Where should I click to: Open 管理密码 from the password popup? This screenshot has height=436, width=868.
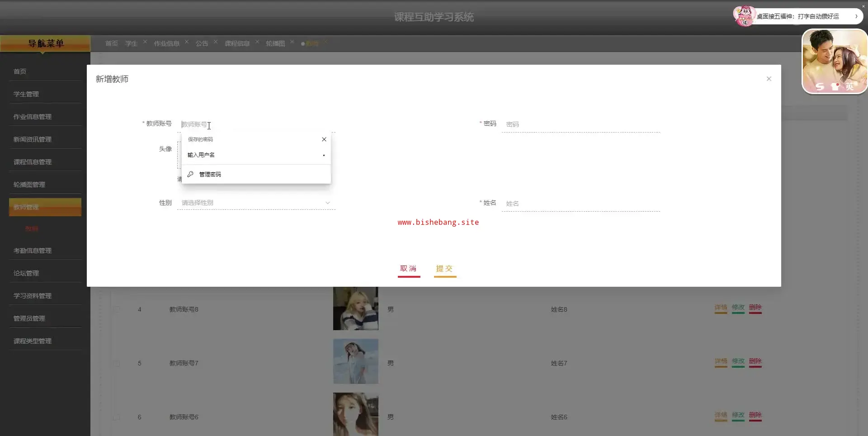(256, 174)
